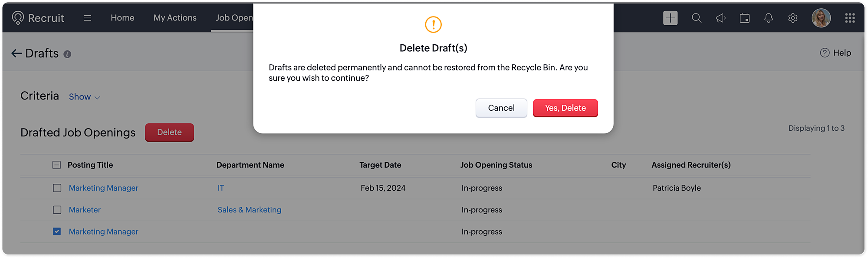The image size is (868, 258).
Task: Click the plus quick-create icon
Action: (670, 18)
